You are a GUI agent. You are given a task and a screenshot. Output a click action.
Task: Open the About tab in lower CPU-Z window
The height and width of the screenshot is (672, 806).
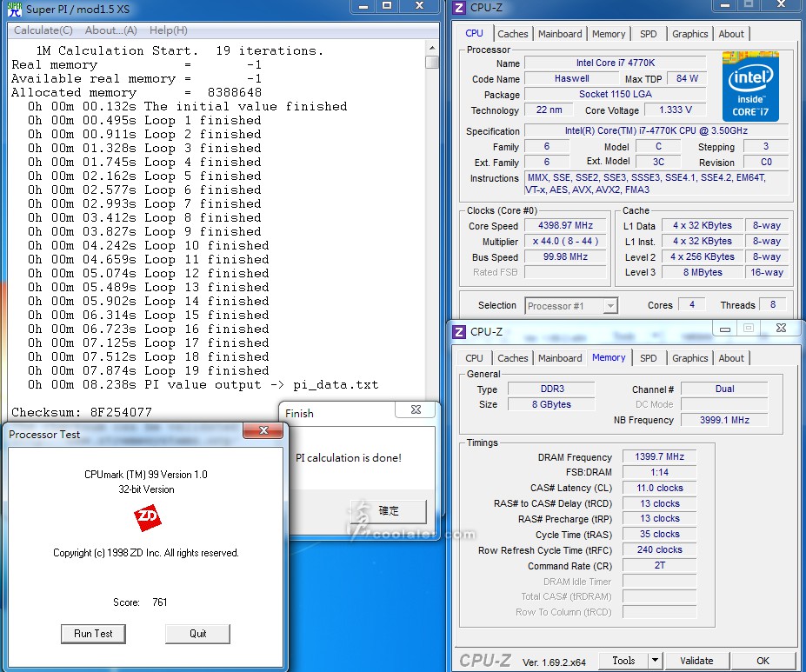(x=731, y=358)
